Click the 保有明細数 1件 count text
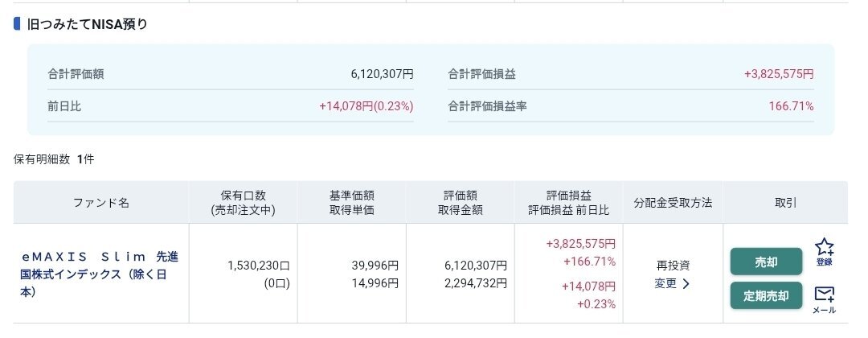This screenshot has height=338, width=868. (x=54, y=159)
